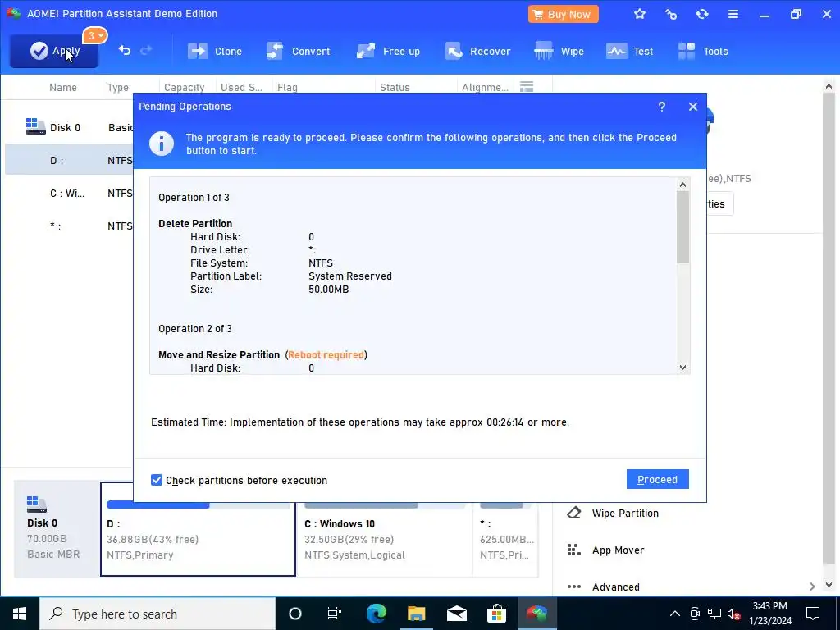The width and height of the screenshot is (840, 630).
Task: Open the Recover tool
Action: tap(477, 52)
